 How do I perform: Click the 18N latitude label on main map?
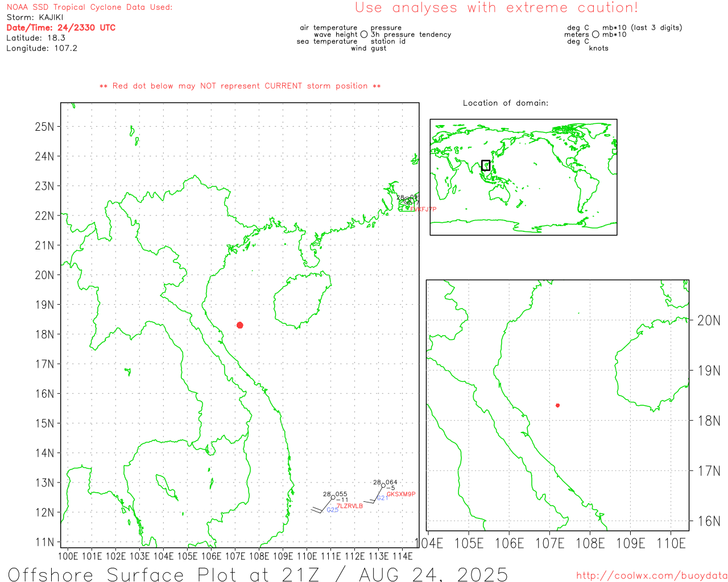(x=45, y=334)
